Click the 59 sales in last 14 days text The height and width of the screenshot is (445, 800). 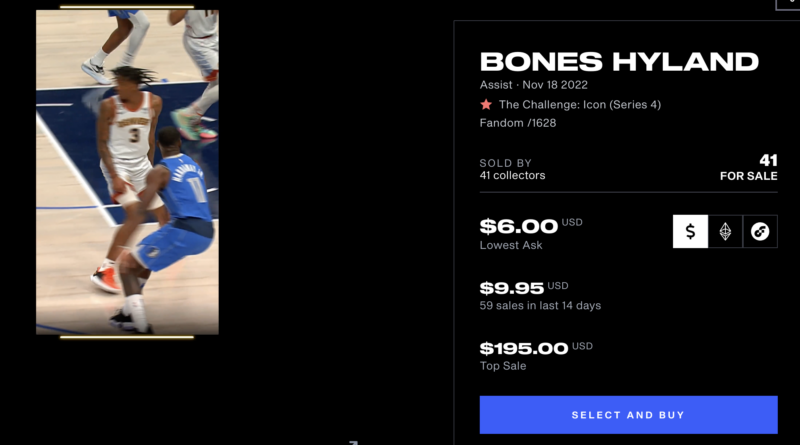pyautogui.click(x=540, y=306)
